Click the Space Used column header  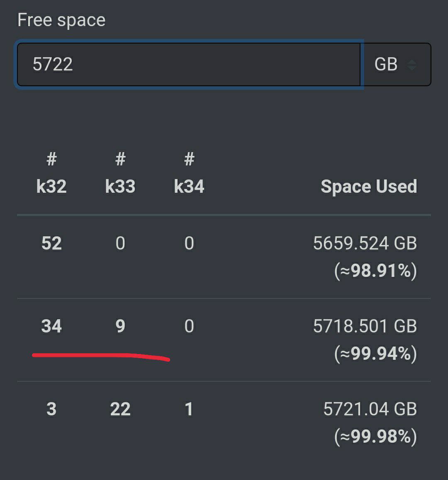(x=369, y=187)
